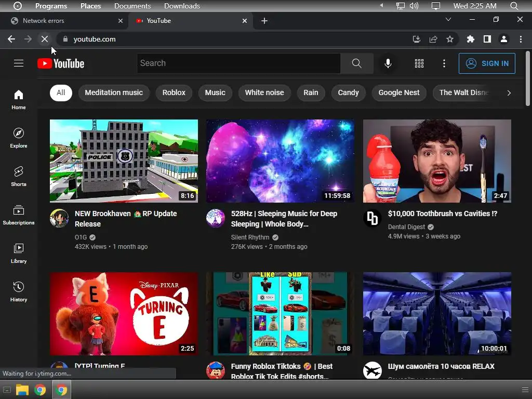Play the police building Brookhaven thumbnail

click(x=124, y=161)
